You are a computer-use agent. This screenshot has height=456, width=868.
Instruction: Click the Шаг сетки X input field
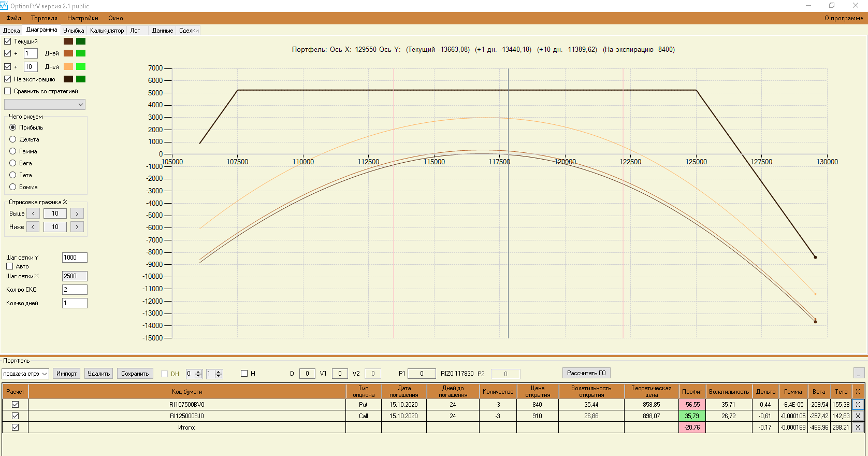pyautogui.click(x=75, y=276)
